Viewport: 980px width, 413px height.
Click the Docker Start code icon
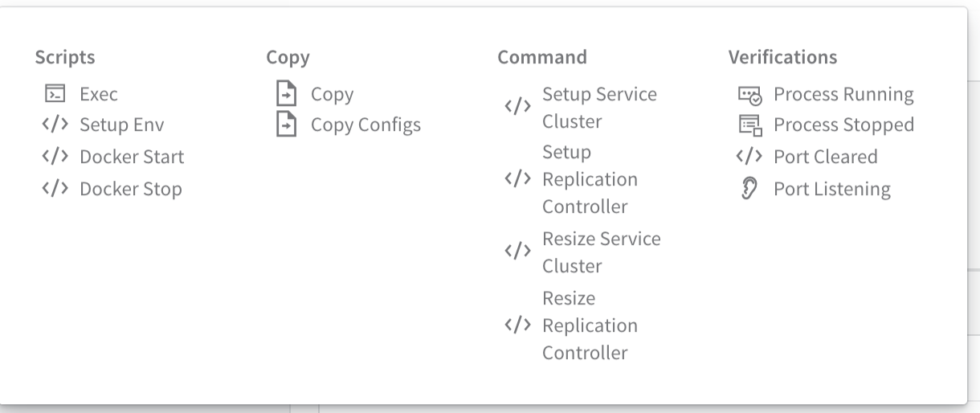pos(55,157)
